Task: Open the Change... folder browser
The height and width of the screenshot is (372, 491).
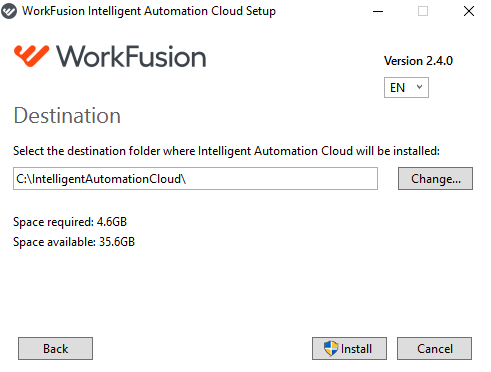Action: [x=435, y=179]
